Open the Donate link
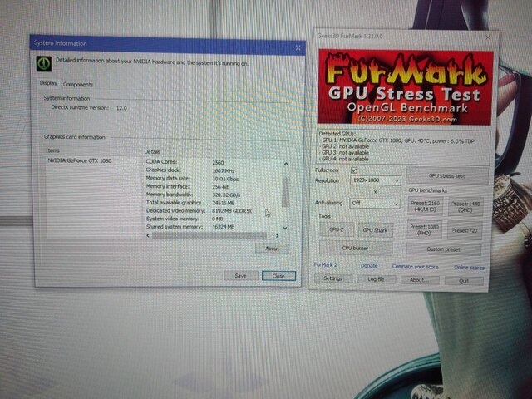Screen dimensions: 532x399 tap(369, 266)
